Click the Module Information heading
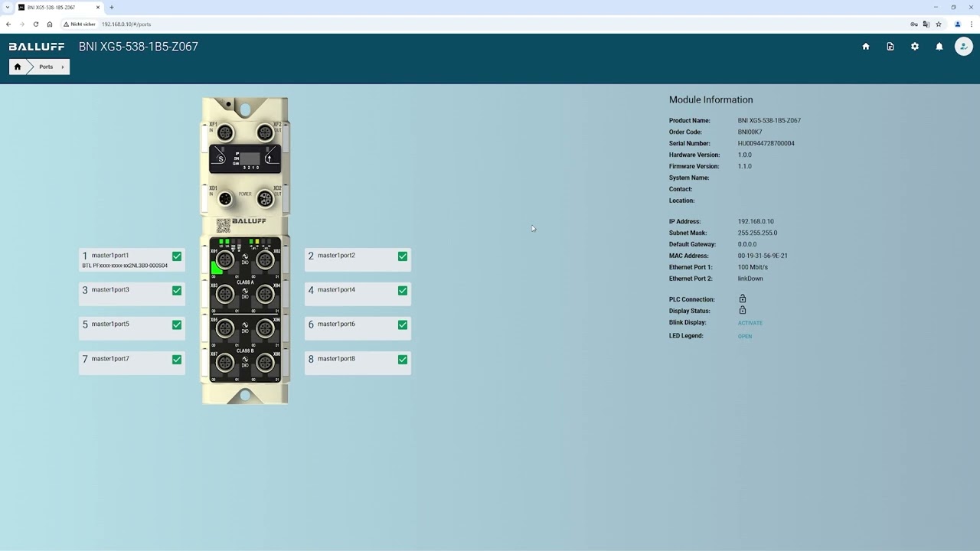Screen dimensions: 980x551 [x=711, y=99]
